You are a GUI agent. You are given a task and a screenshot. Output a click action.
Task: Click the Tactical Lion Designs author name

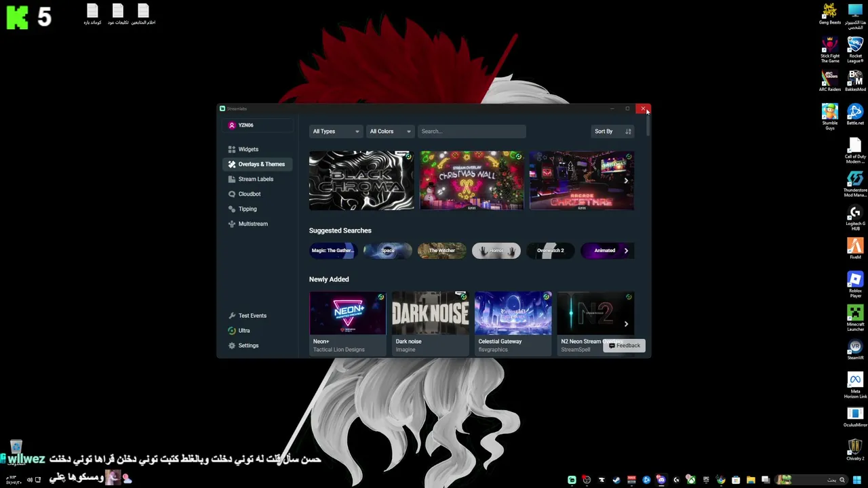point(338,350)
